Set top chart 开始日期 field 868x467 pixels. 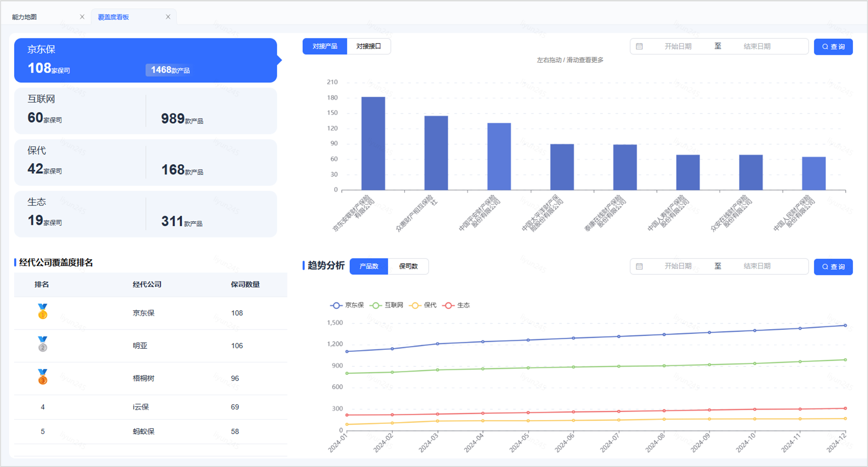point(678,46)
